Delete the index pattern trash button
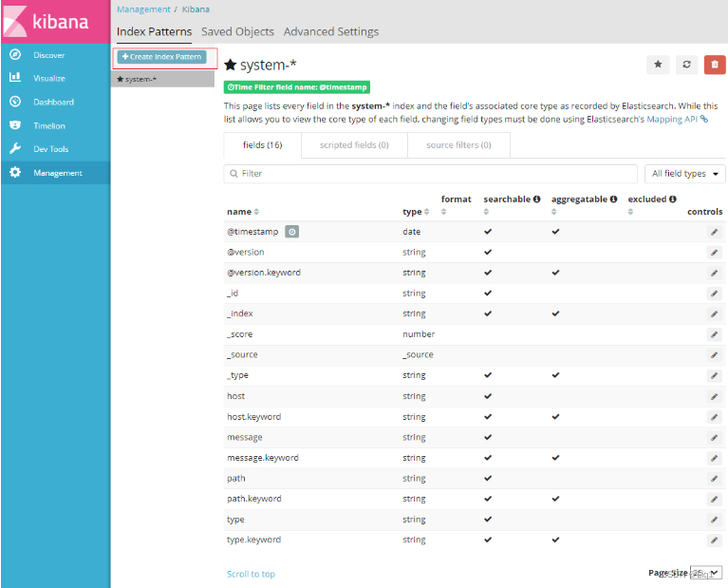The image size is (728, 588). [715, 65]
